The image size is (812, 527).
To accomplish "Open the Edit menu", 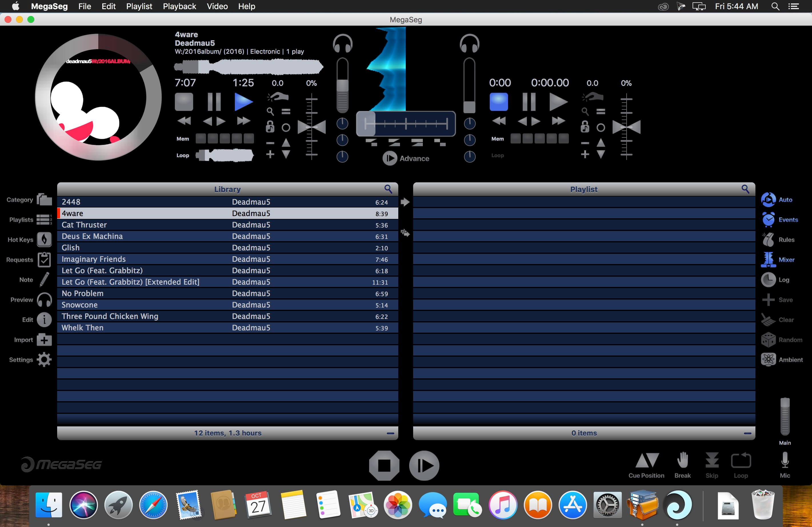I will 109,7.
